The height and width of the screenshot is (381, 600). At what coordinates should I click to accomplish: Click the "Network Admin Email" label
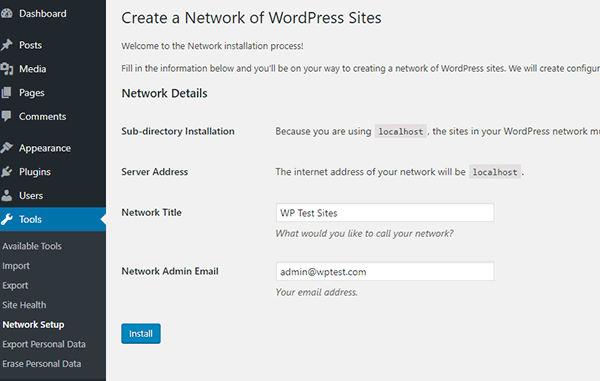tap(170, 271)
